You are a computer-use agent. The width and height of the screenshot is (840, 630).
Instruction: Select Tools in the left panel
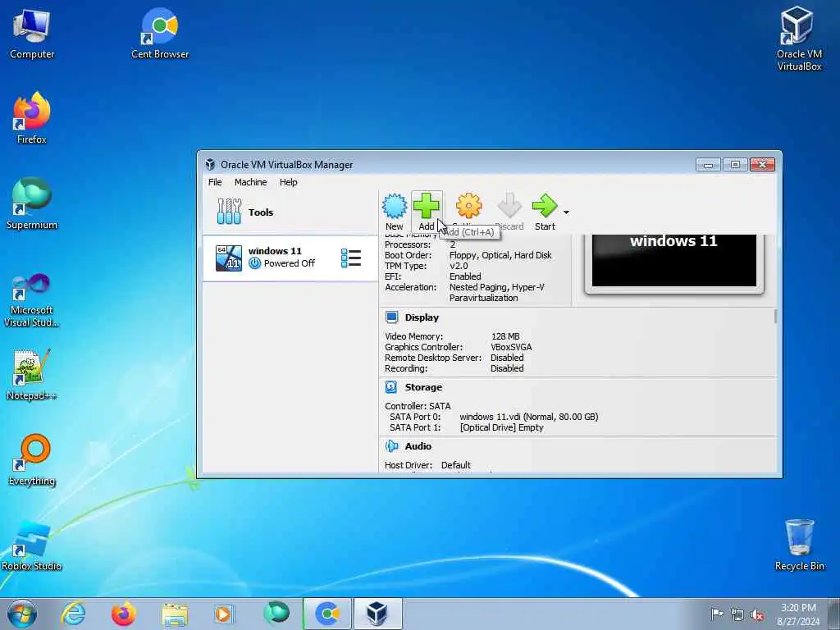(290, 212)
